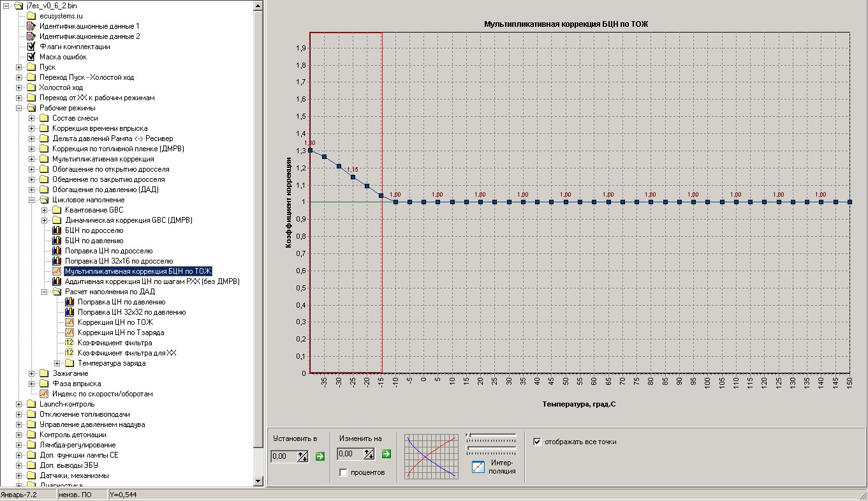Expand the Холостой ход folder
The height and width of the screenshot is (501, 868).
pos(18,87)
